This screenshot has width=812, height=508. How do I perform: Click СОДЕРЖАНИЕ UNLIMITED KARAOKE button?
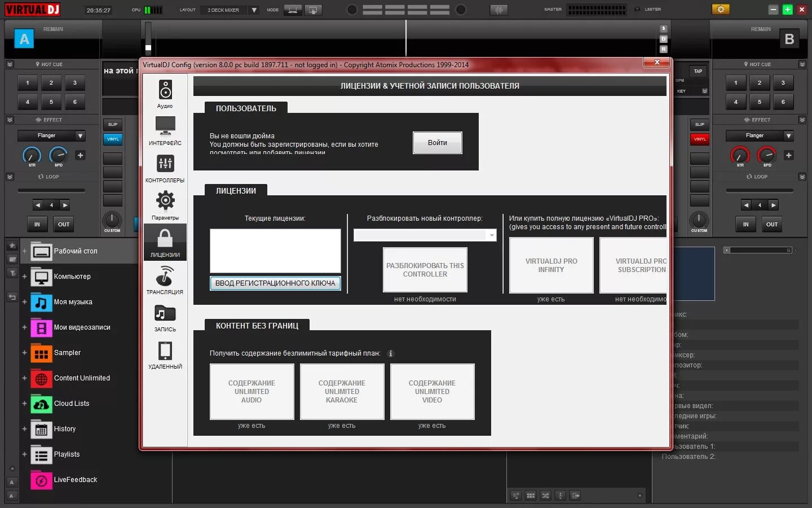point(342,392)
